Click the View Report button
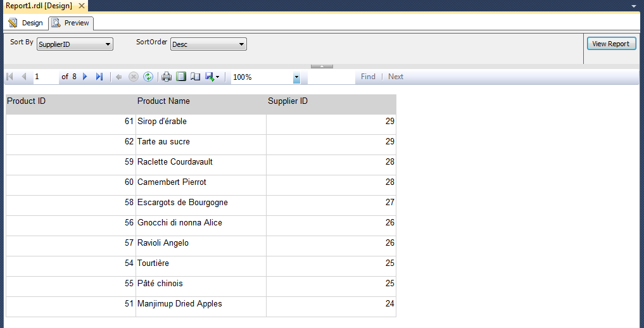 click(x=611, y=44)
